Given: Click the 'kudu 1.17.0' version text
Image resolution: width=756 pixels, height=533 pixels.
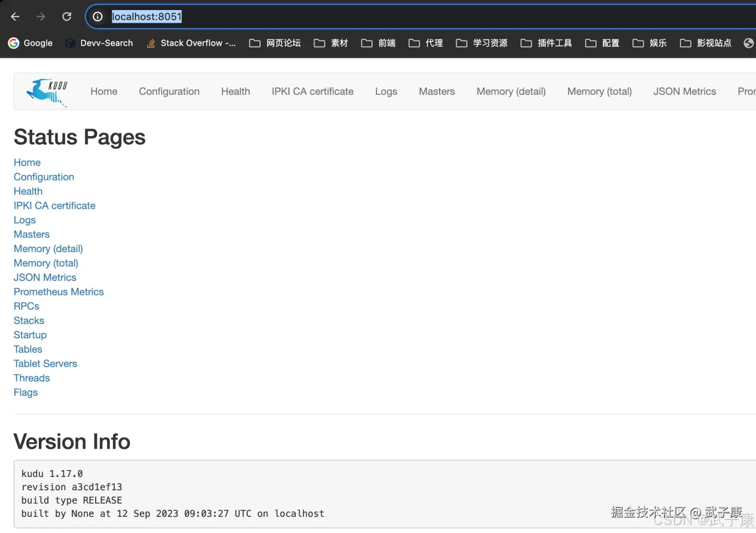Looking at the screenshot, I should [x=52, y=473].
